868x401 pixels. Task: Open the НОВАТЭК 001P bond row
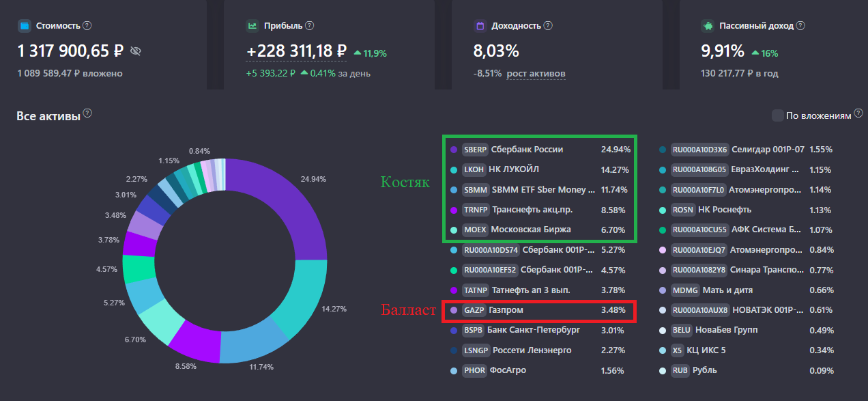click(747, 310)
